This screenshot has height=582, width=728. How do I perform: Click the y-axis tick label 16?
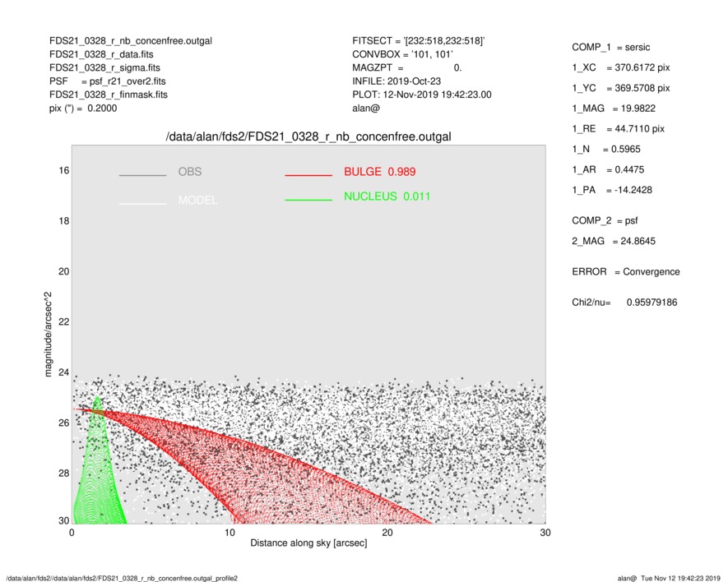point(64,170)
